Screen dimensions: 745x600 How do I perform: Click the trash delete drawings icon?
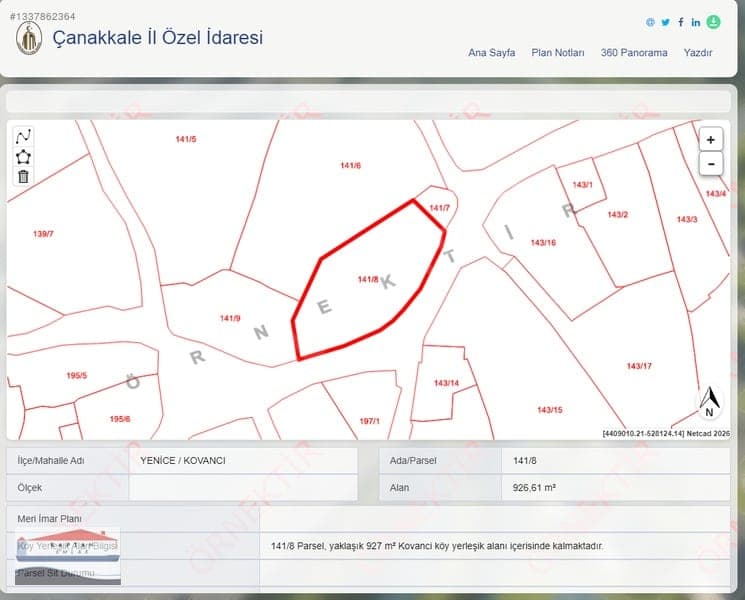(x=23, y=177)
